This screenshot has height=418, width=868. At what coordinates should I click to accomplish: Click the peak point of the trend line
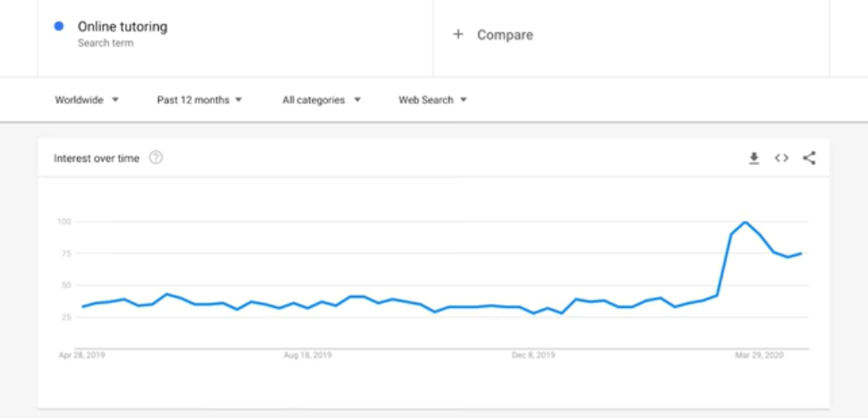coord(745,223)
